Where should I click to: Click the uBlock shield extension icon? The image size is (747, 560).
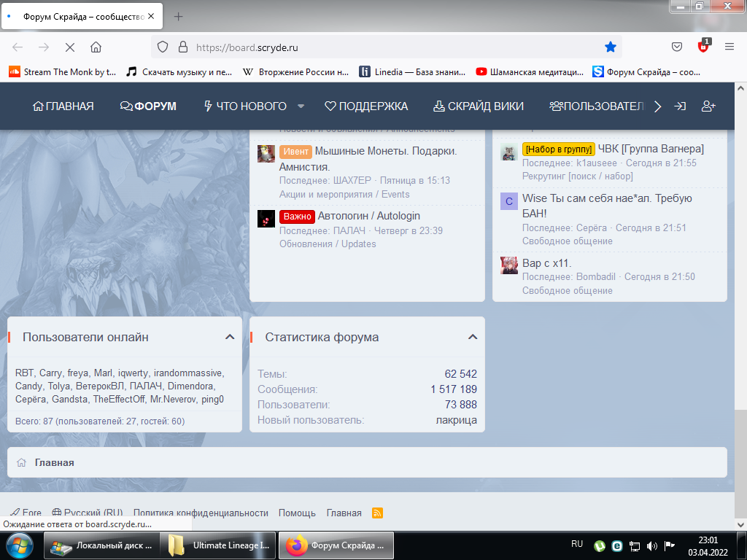click(703, 47)
